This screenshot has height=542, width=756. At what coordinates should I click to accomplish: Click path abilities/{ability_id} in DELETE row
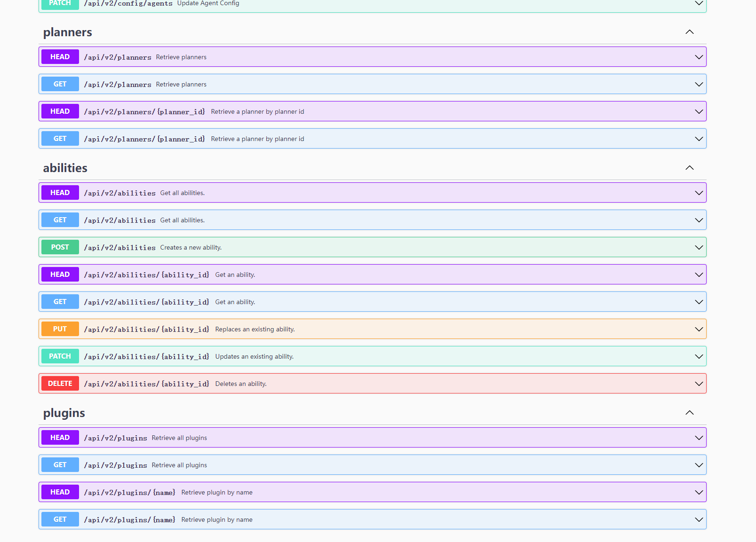(147, 384)
